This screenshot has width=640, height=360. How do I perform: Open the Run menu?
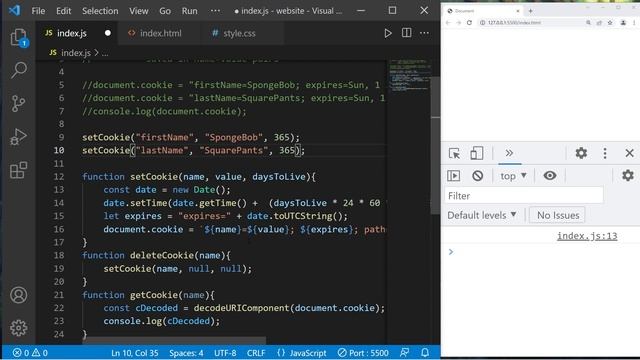189,11
